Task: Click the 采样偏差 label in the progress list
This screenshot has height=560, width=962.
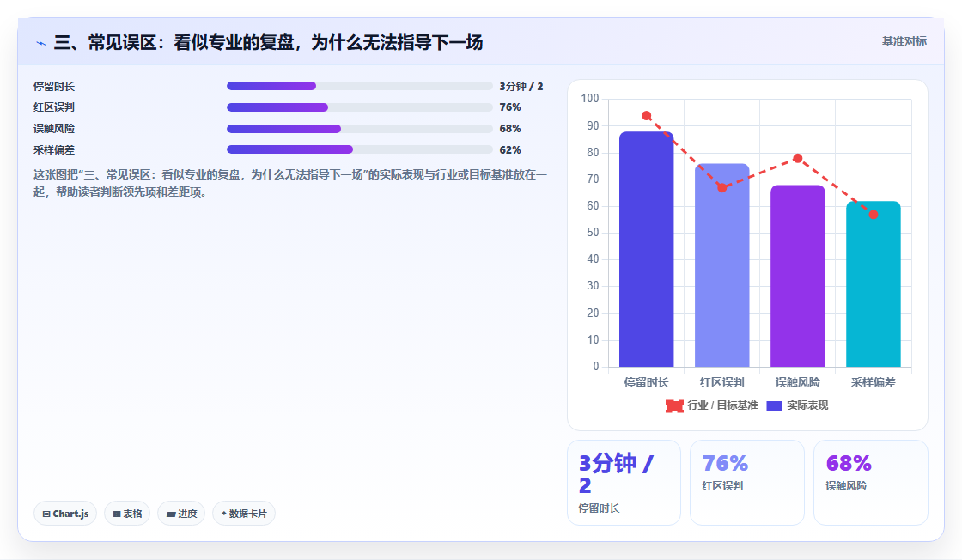Action: pos(54,150)
